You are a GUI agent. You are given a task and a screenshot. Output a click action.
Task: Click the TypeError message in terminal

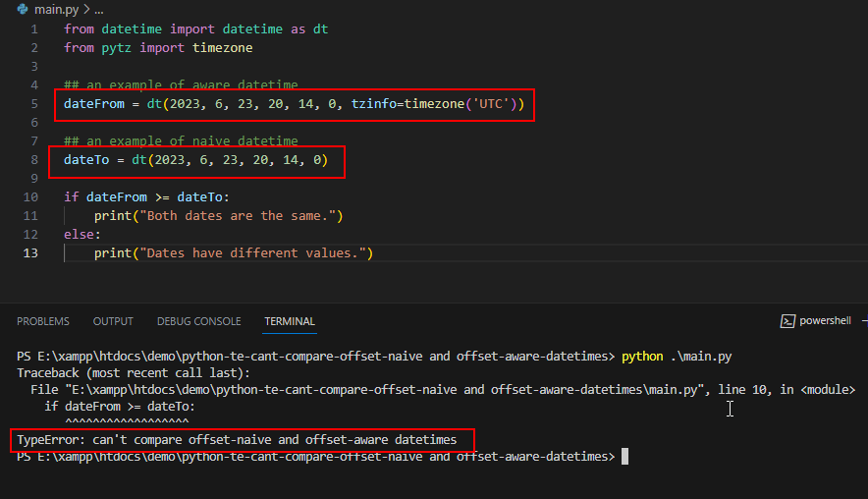tap(237, 440)
